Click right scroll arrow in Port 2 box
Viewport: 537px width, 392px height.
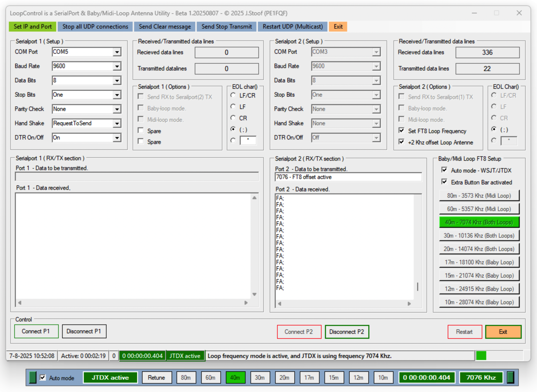coord(409,303)
